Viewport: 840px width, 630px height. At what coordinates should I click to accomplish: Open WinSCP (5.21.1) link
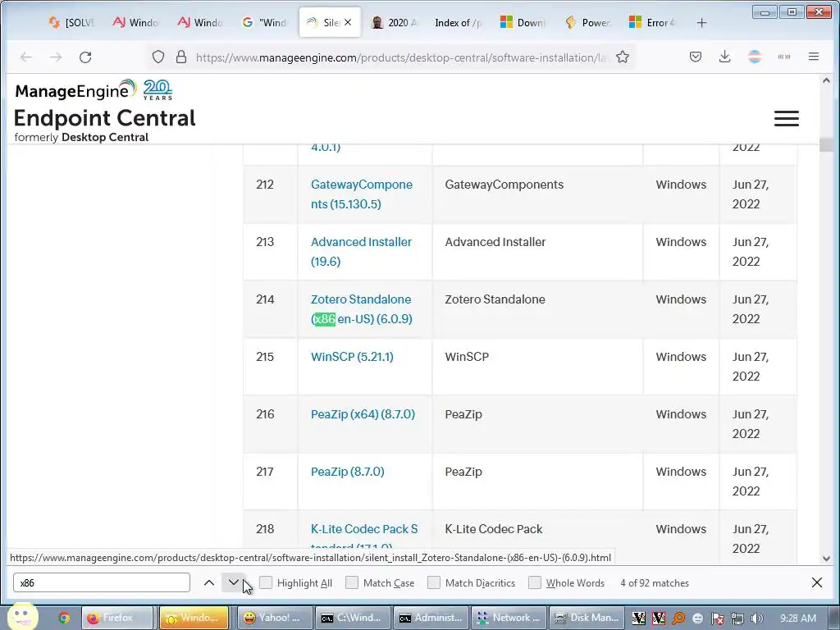pos(352,357)
